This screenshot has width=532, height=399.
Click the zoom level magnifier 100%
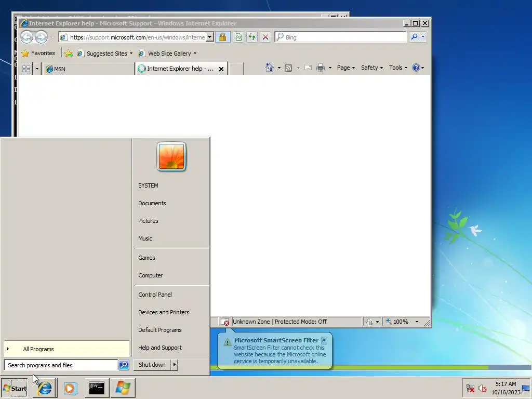[397, 322]
